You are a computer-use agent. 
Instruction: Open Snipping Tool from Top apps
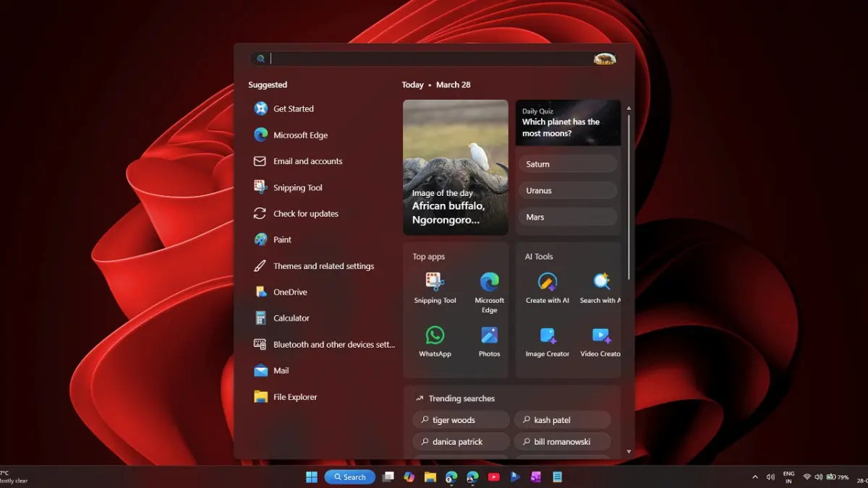pos(435,284)
